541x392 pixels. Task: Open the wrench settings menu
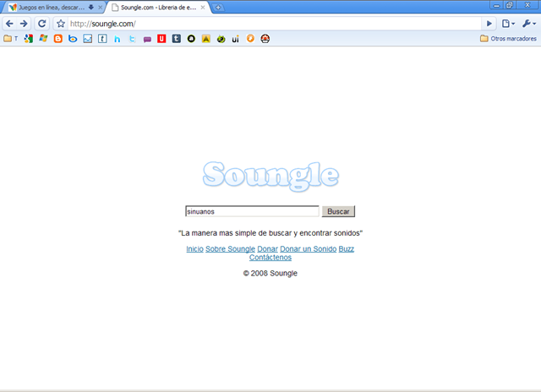(529, 24)
